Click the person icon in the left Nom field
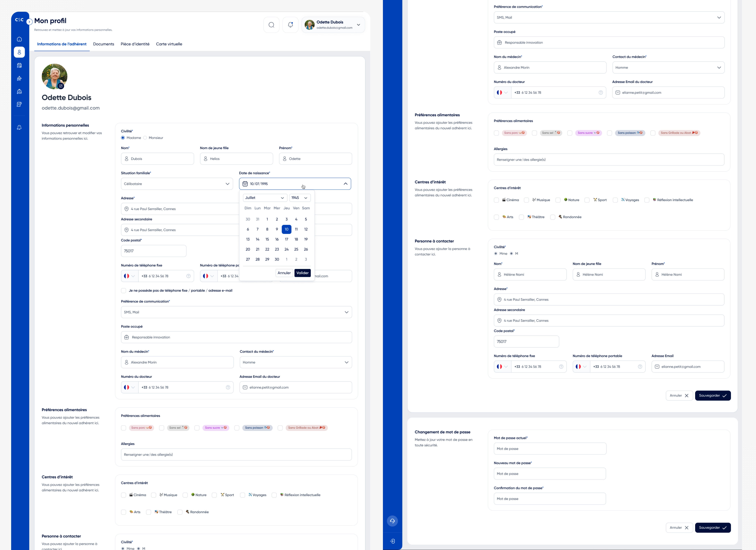 [126, 159]
